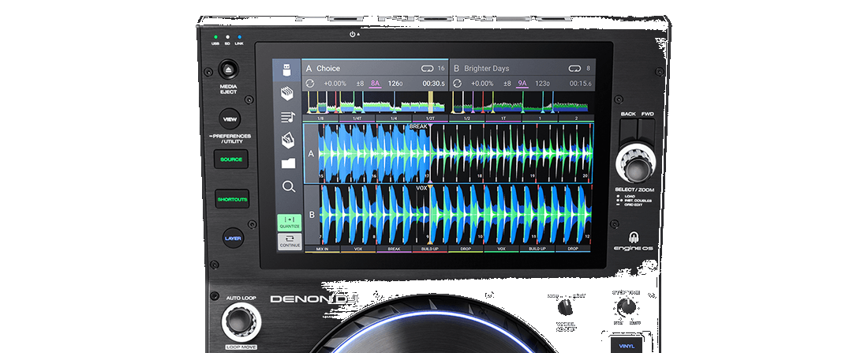Open the crates collection icon
Viewport: 868px width, 353px height.
pyautogui.click(x=287, y=94)
